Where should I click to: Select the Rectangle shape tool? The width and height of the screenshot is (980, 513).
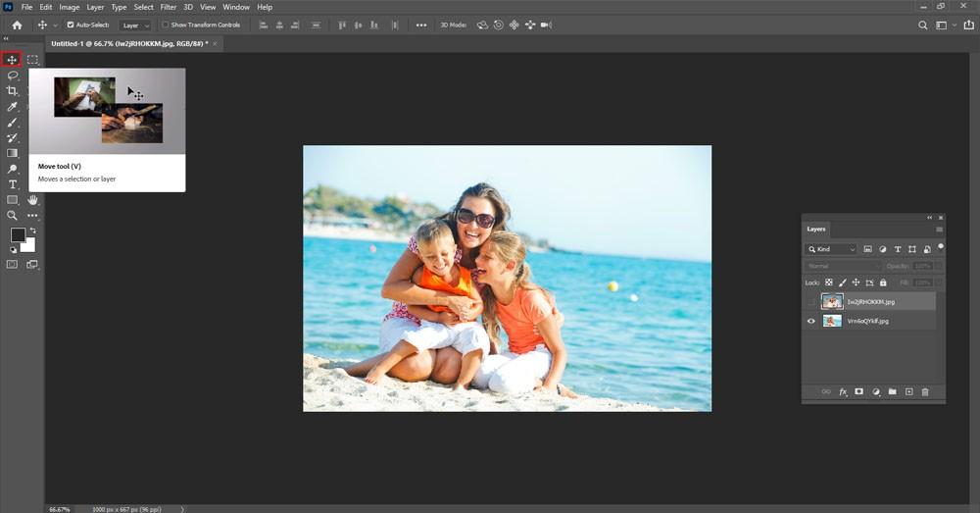coord(12,200)
